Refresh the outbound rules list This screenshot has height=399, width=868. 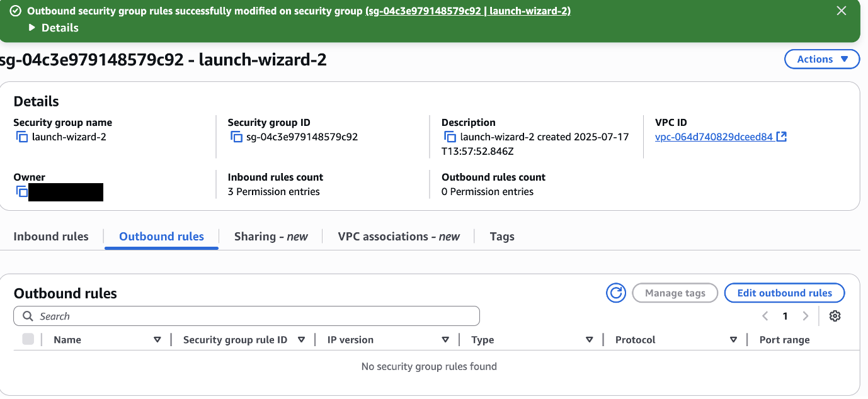pyautogui.click(x=615, y=293)
